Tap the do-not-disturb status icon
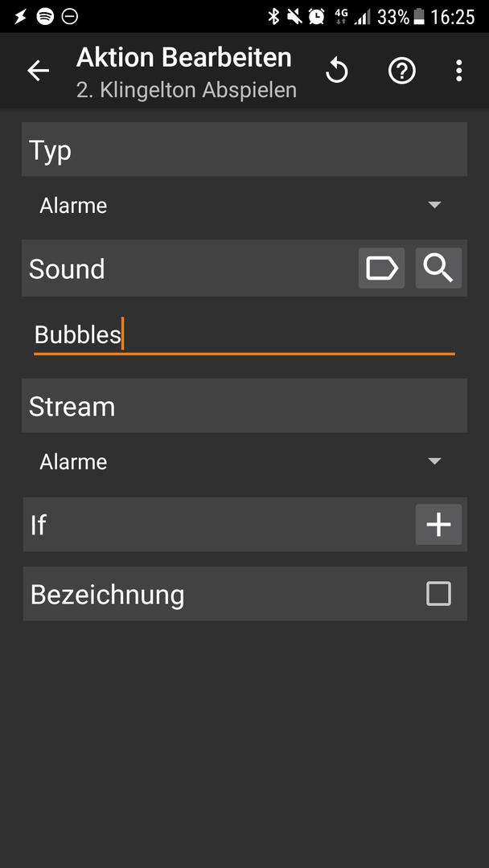Screen dimensions: 489x868 point(70,17)
